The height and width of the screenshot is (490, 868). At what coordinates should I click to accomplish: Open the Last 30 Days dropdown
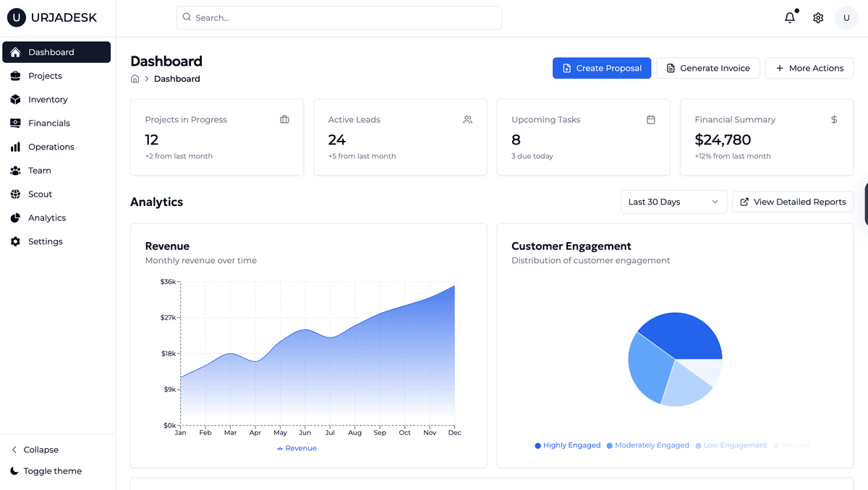click(x=673, y=202)
